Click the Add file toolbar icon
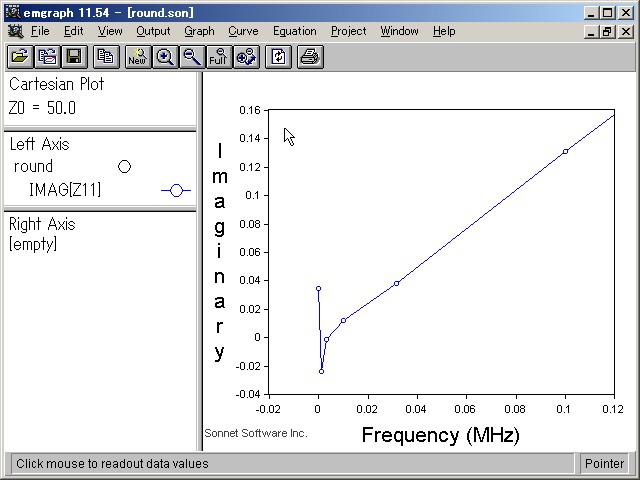This screenshot has width=640, height=480. coord(47,57)
